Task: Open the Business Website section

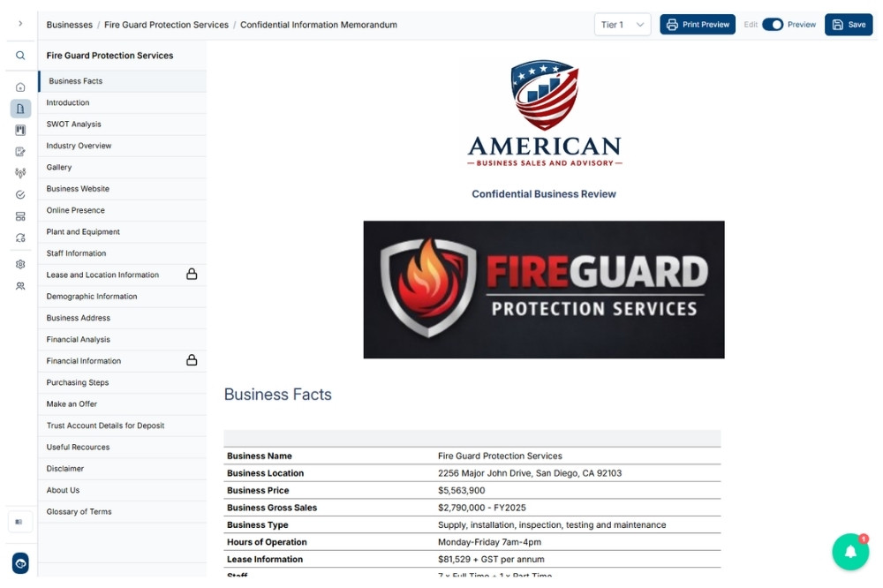Action: [x=122, y=189]
